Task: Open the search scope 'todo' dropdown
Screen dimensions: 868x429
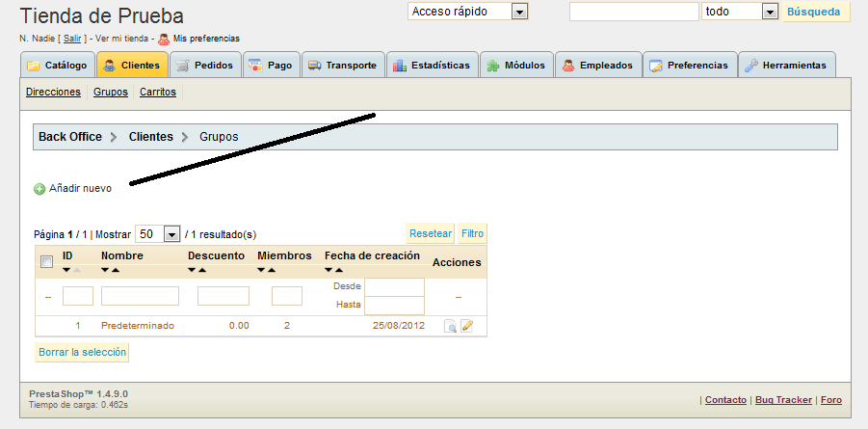Action: tap(740, 12)
